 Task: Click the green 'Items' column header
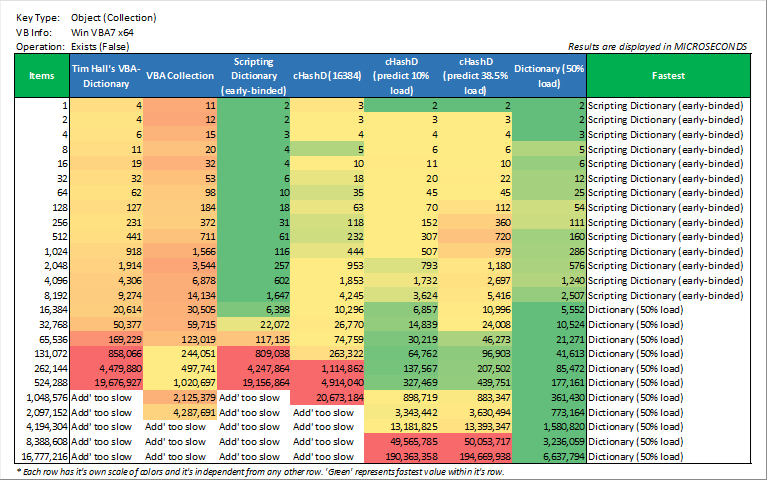[42, 75]
